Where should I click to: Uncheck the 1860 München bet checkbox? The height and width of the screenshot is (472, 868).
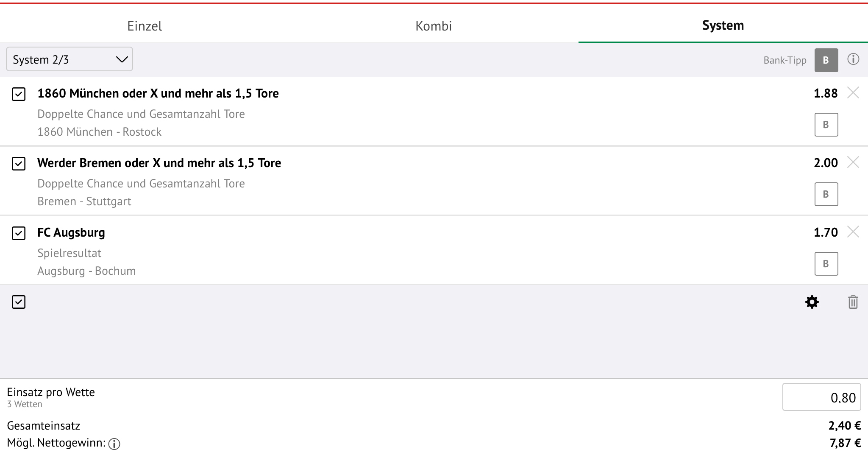click(x=19, y=94)
